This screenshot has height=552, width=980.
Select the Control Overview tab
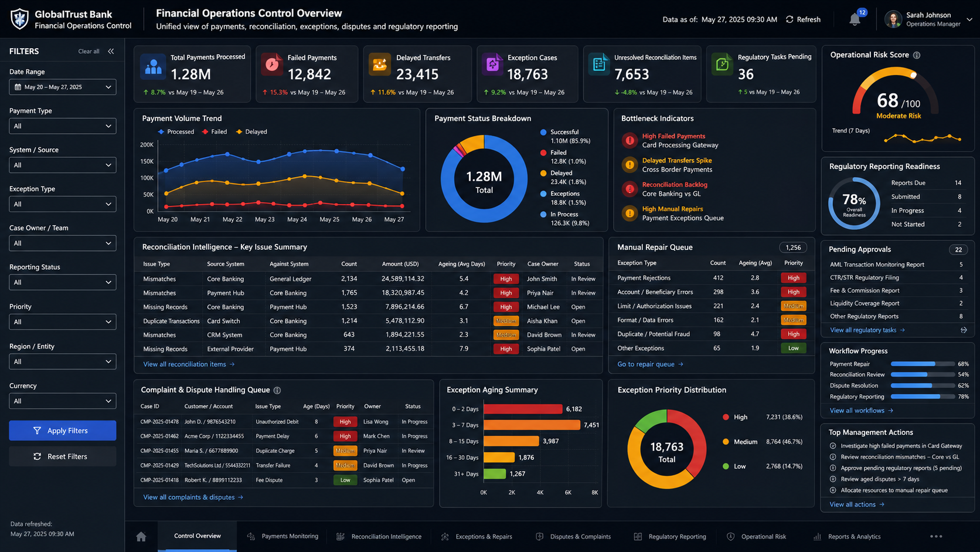(198, 536)
